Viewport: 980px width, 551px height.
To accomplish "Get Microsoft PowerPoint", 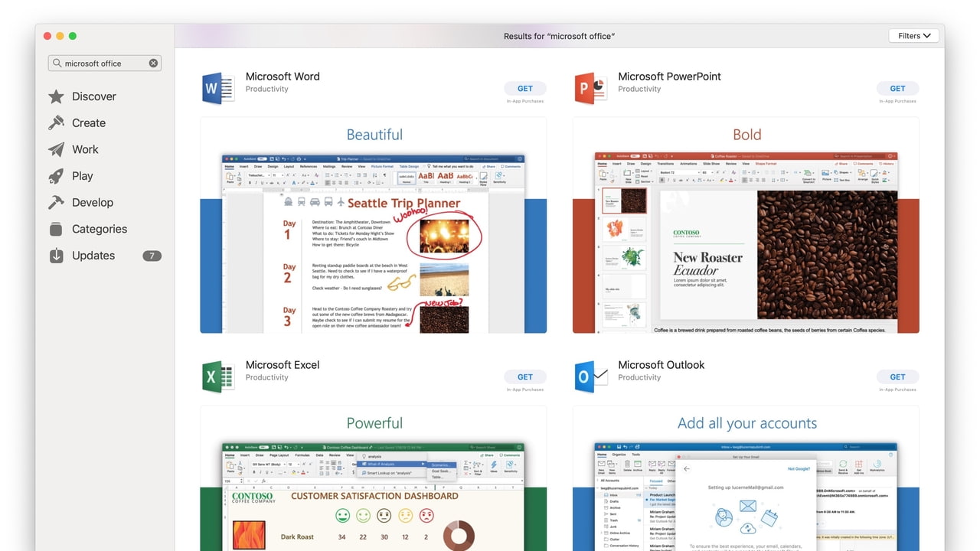I will pyautogui.click(x=897, y=89).
